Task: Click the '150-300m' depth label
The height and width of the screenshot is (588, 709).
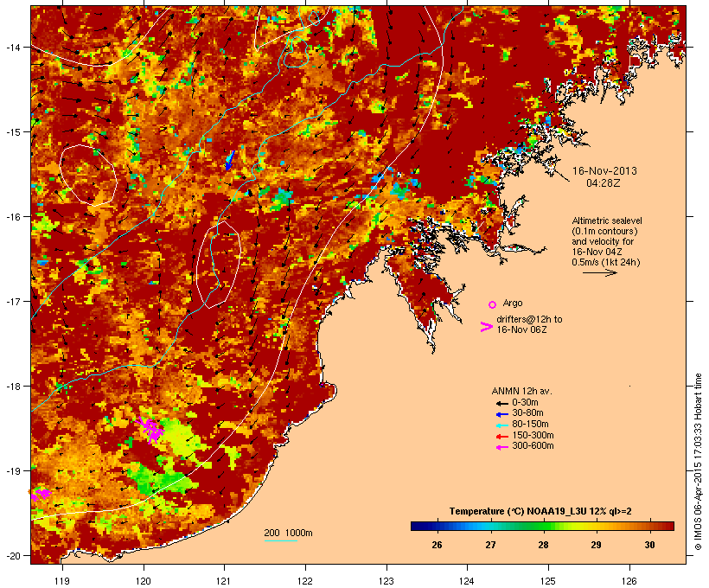Action: click(533, 435)
